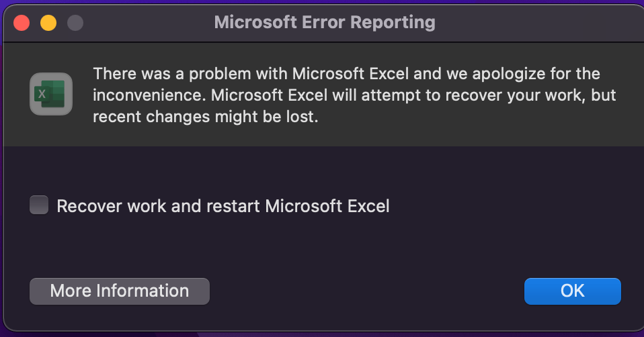Click the green X logo on Excel icon
The image size is (644, 337).
[42, 94]
